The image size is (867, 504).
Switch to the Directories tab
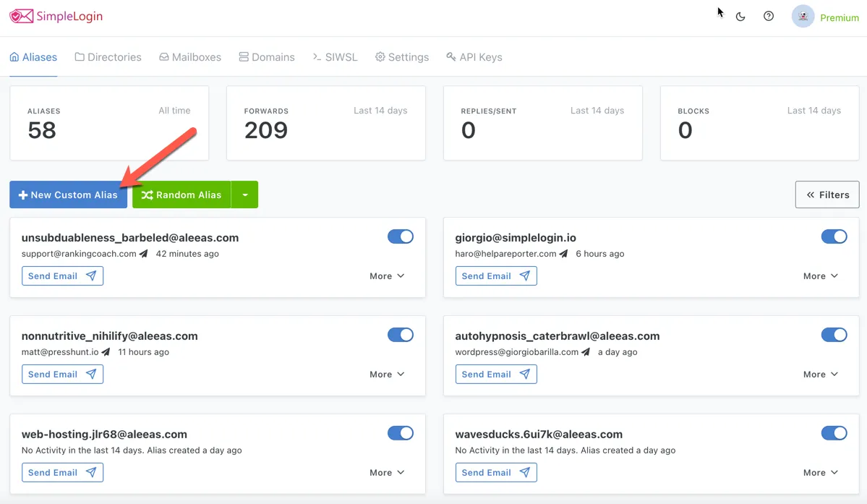(x=108, y=56)
